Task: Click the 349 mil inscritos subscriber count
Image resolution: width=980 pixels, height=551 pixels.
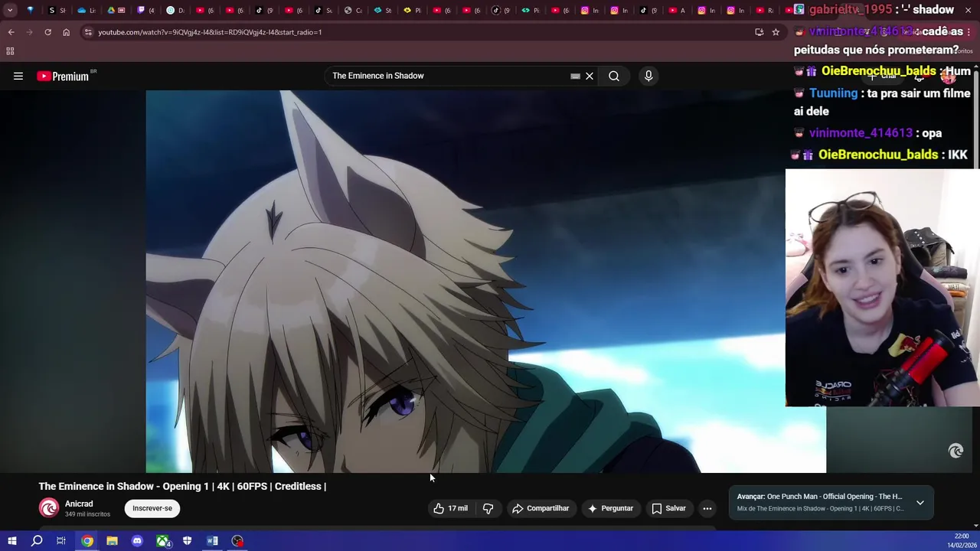Action: [x=87, y=514]
